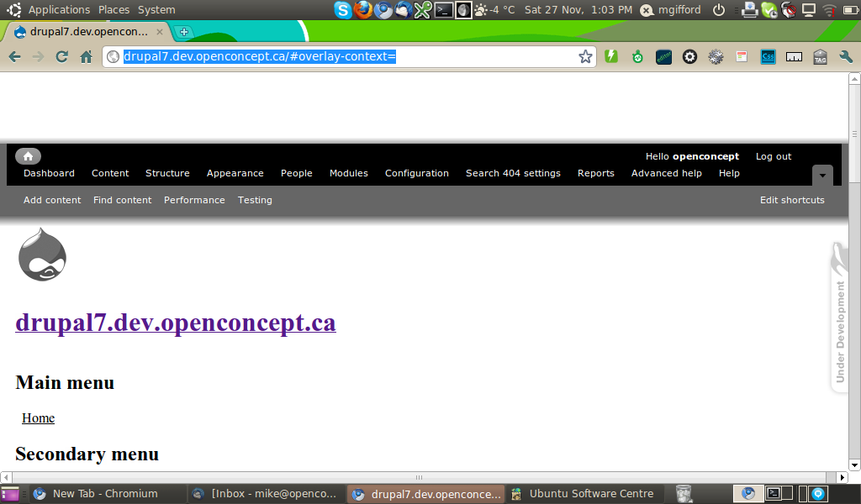Image resolution: width=861 pixels, height=504 pixels.
Task: Launch Firefox from the top panel
Action: (x=363, y=10)
